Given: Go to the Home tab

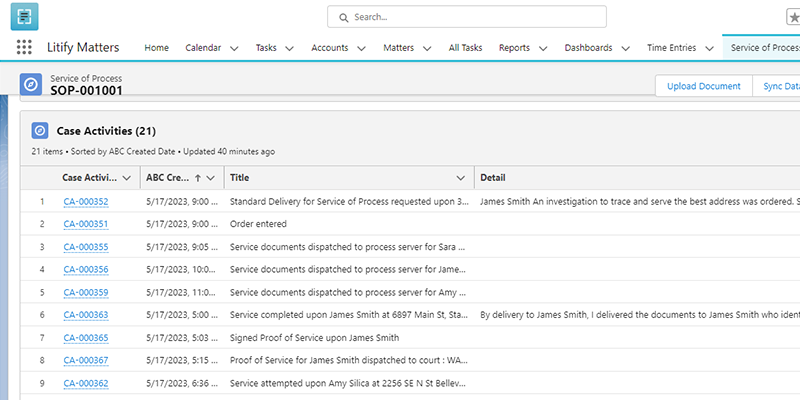Looking at the screenshot, I should pos(156,47).
